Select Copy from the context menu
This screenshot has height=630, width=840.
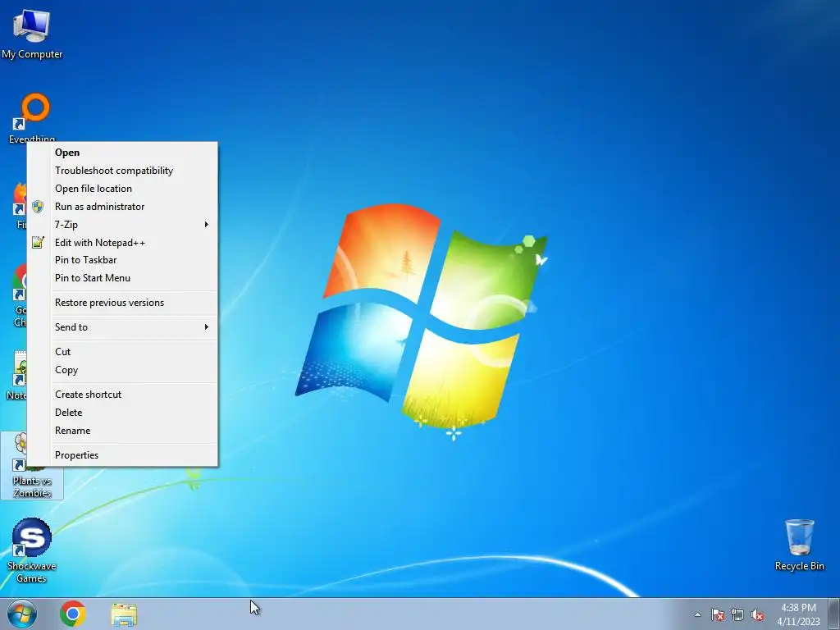click(123, 370)
